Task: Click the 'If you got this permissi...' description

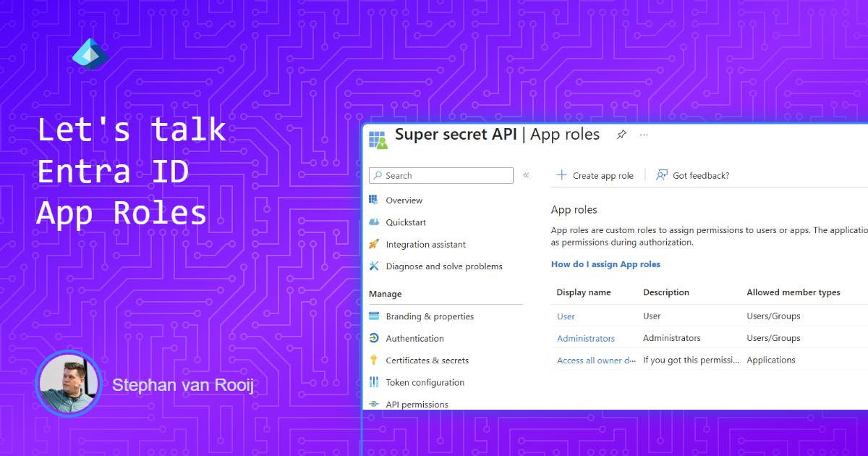Action: point(692,360)
